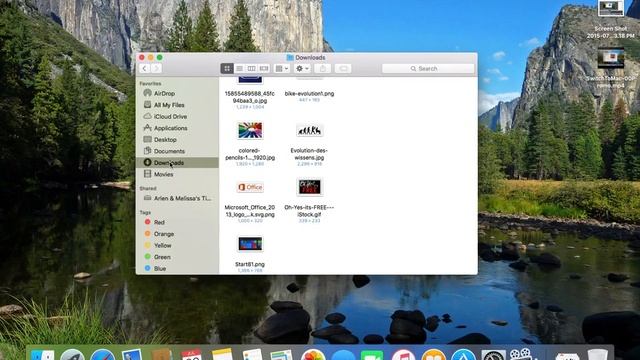The width and height of the screenshot is (640, 360).
Task: Click file name 15855489588_45fc94baa3_o.jpg
Action: [x=250, y=97]
